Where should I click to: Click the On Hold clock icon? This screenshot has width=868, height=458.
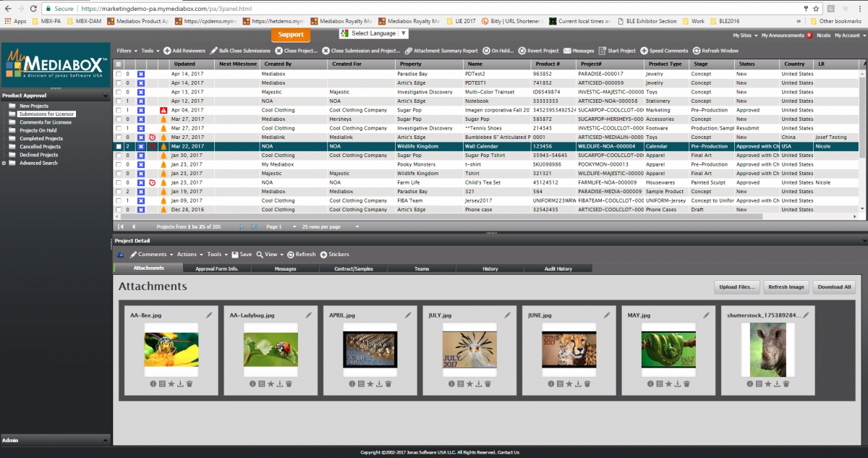click(x=487, y=51)
